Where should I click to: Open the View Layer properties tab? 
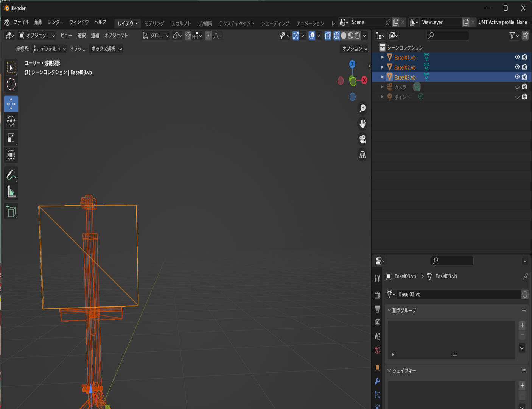[377, 323]
